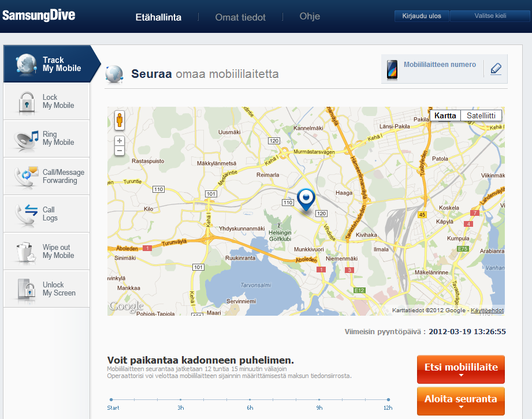Click the Street View pegman icon on map
Viewport: 532px width, 419px height.
120,121
